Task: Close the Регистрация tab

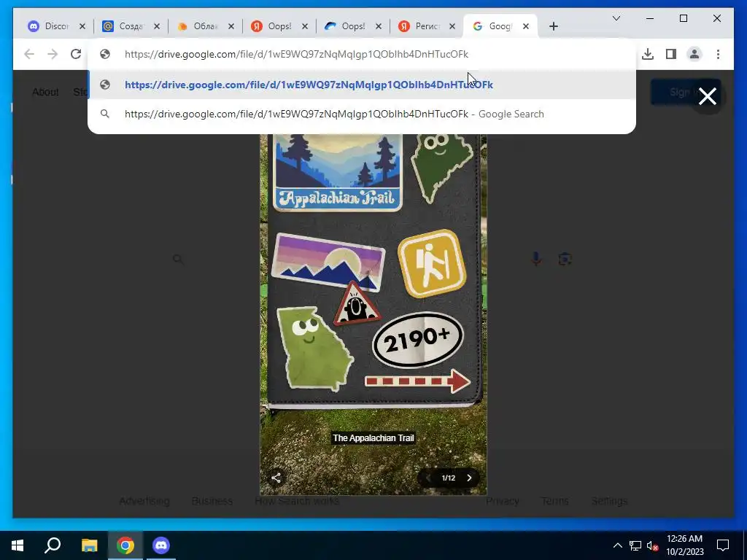Action: tap(452, 26)
